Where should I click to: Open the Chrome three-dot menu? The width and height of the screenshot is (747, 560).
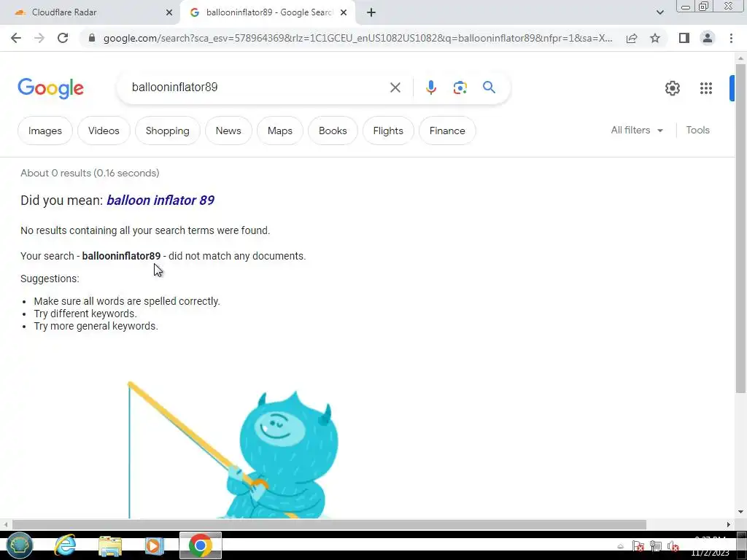click(x=731, y=38)
